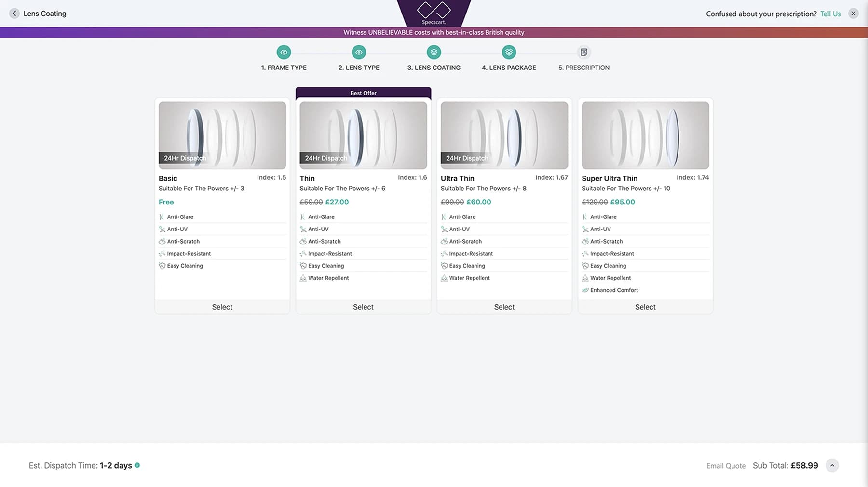868x487 pixels.
Task: Go to the 1. Frame Type step
Action: point(284,68)
